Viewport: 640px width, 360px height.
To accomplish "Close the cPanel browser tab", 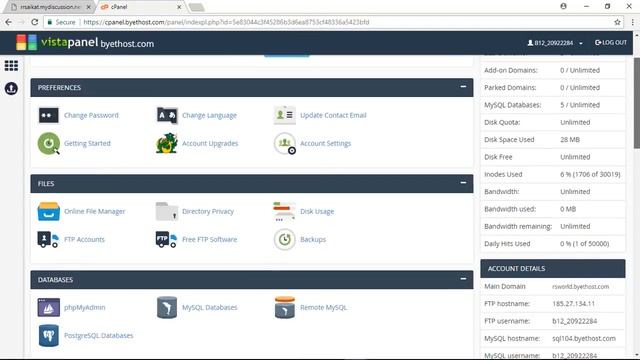I will 179,7.
